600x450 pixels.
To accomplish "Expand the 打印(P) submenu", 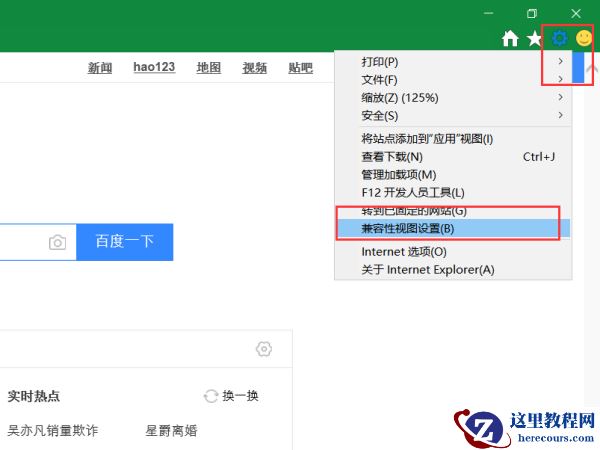I will pyautogui.click(x=453, y=62).
